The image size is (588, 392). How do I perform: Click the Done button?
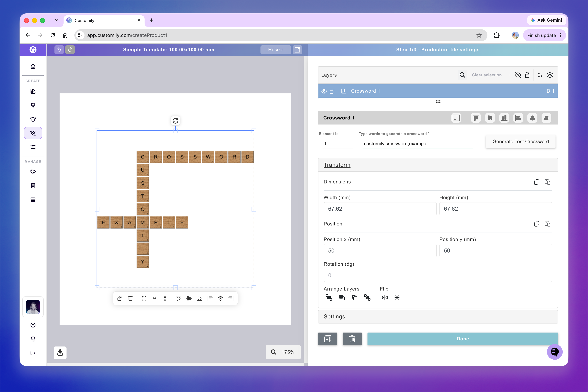[463, 339]
